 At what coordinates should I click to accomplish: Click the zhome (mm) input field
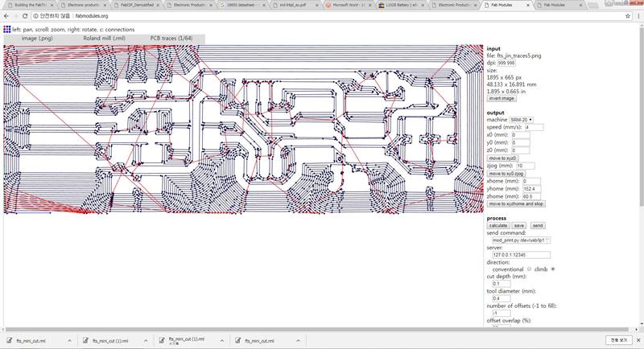click(531, 196)
